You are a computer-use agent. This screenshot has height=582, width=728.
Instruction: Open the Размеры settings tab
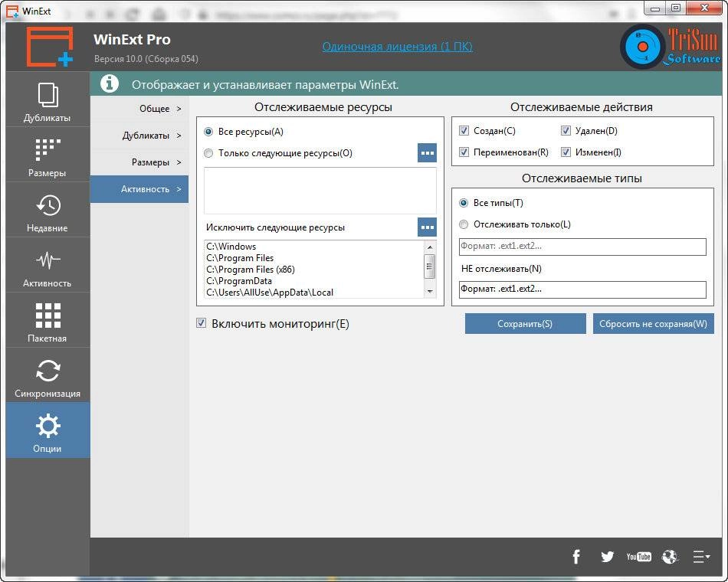(139, 162)
